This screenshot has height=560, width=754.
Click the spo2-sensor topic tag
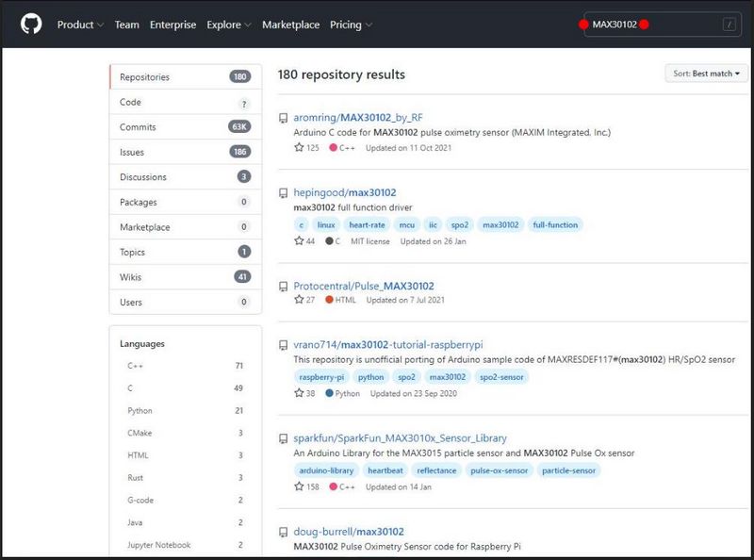501,377
